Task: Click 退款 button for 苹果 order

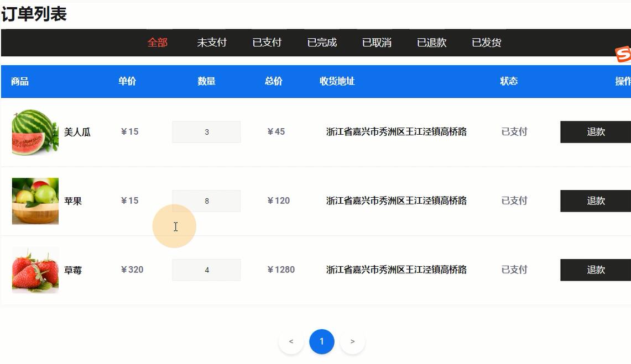Action: (x=596, y=201)
